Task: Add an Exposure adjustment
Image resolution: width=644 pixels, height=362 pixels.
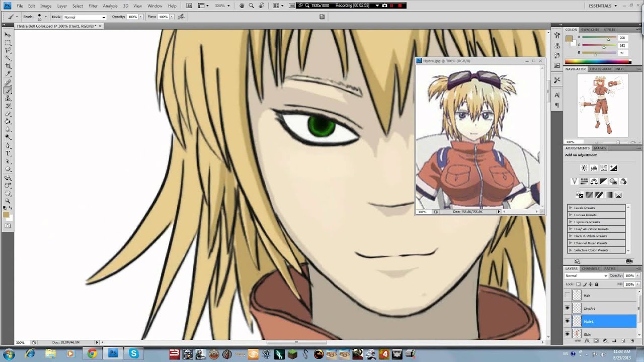Action: [x=613, y=168]
